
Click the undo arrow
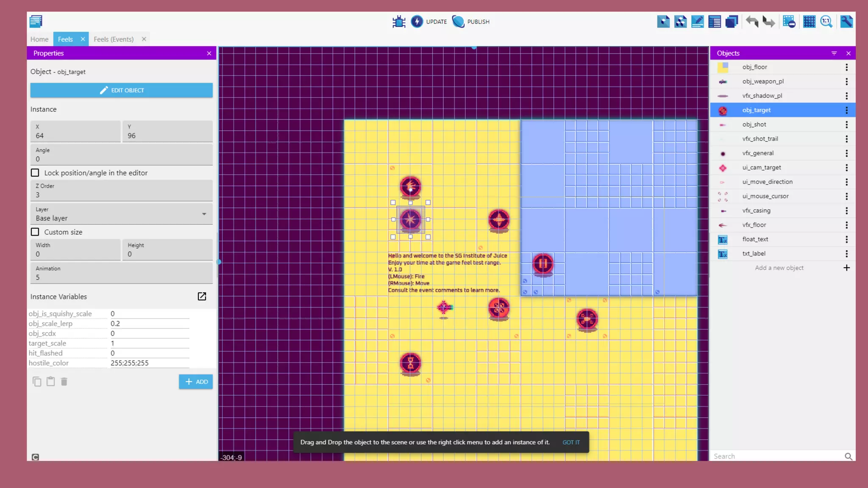pyautogui.click(x=752, y=22)
